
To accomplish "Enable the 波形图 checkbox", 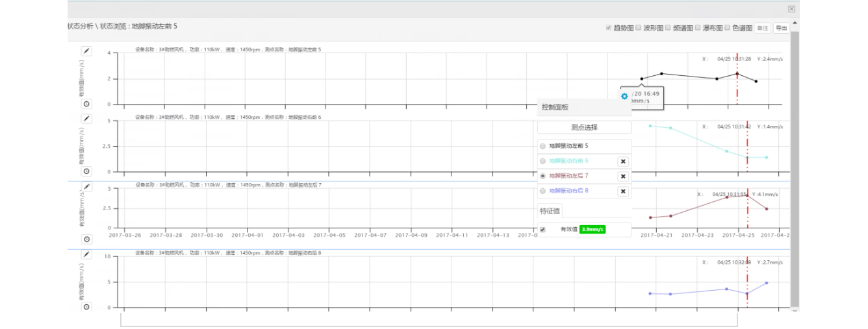I will (x=638, y=28).
